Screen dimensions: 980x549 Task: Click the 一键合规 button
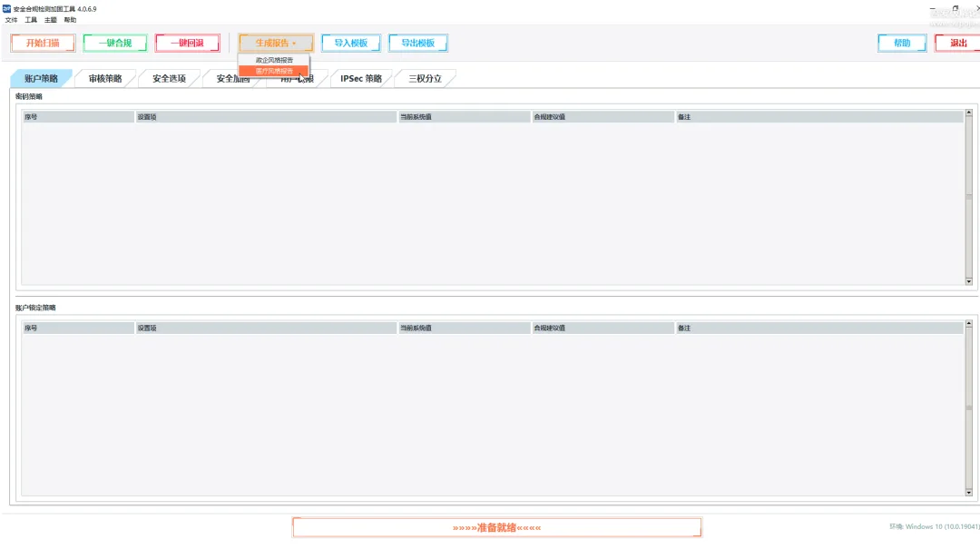point(115,44)
